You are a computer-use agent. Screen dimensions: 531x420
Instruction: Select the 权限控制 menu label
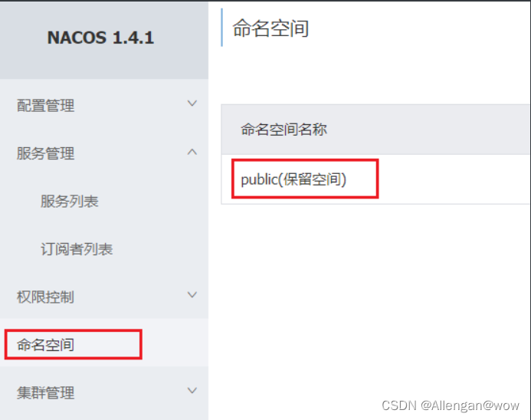click(45, 297)
